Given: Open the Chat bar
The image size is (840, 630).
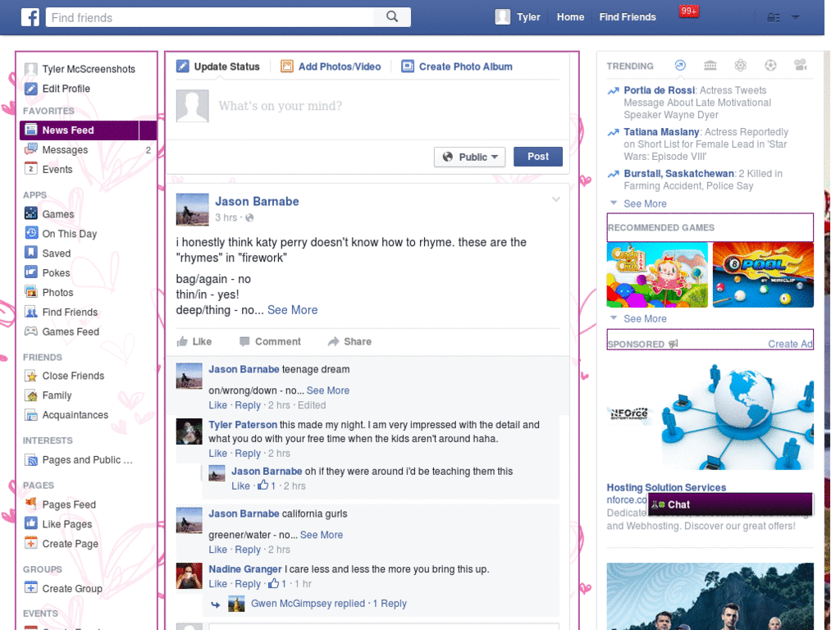Looking at the screenshot, I should point(730,504).
